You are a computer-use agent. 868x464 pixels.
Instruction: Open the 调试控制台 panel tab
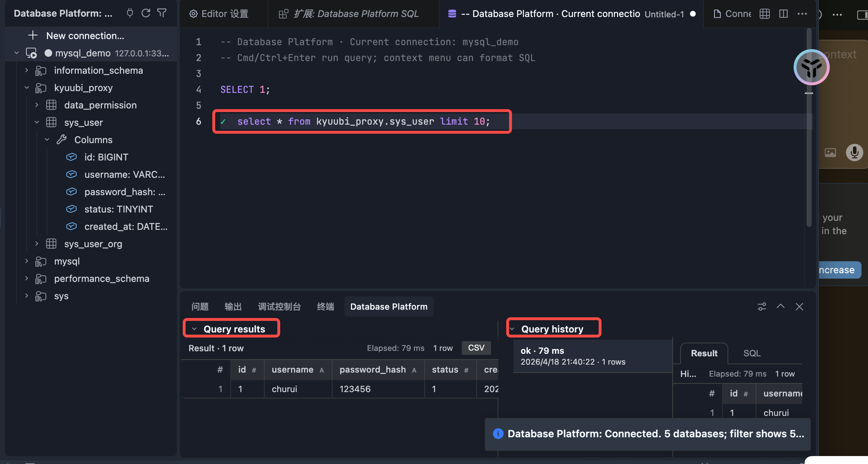[279, 306]
